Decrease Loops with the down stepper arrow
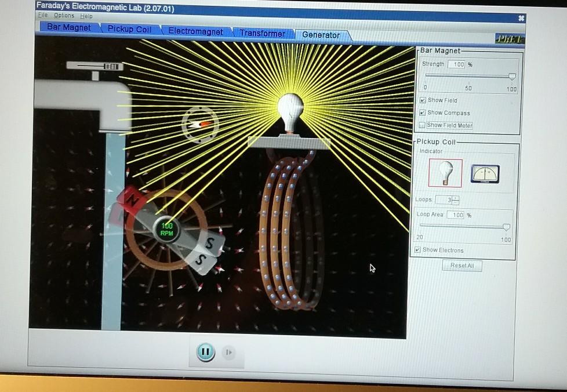This screenshot has width=567, height=392. pyautogui.click(x=456, y=202)
